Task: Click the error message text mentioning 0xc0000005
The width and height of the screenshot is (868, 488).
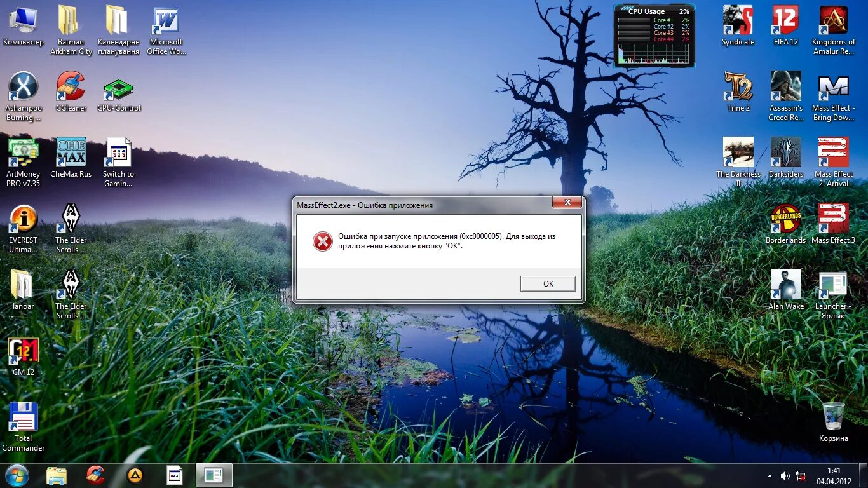Action: (x=447, y=241)
